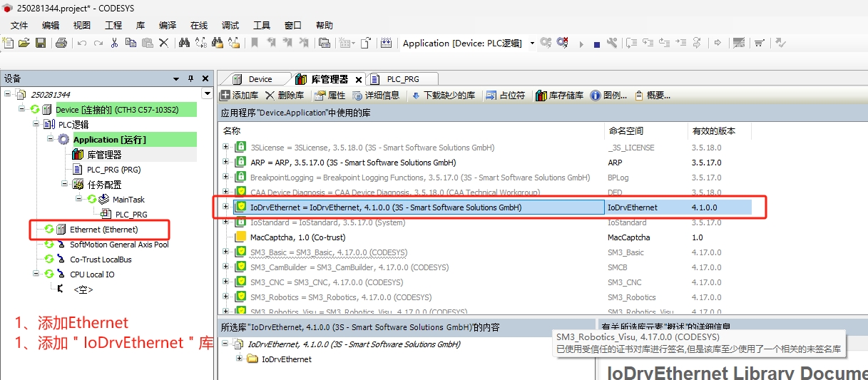Select the SM3_Robotics library row
This screenshot has width=868, height=380.
click(485, 297)
